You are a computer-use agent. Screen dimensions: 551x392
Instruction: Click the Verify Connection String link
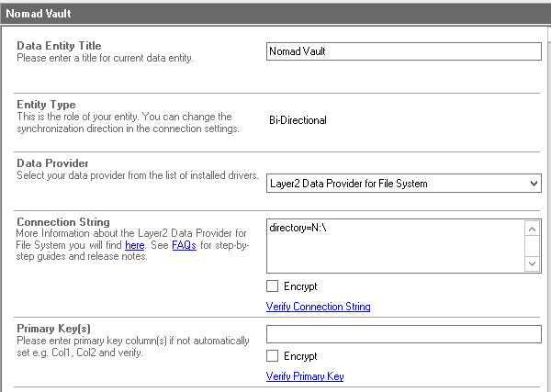coord(318,307)
